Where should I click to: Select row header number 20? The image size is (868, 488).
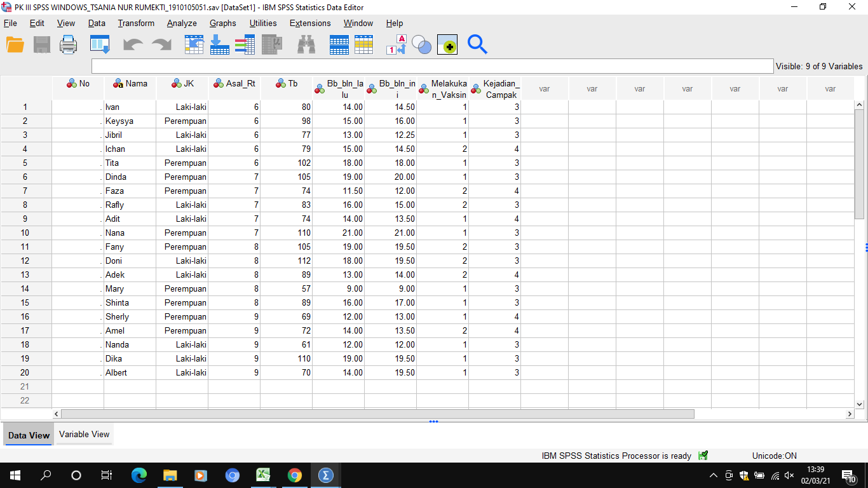[26, 372]
